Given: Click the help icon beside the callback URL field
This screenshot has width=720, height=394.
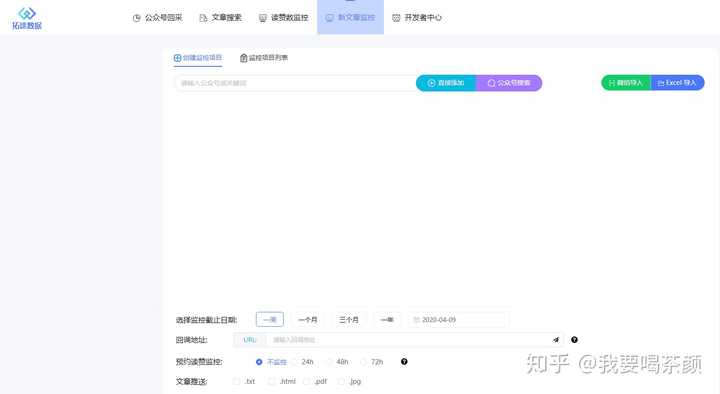Looking at the screenshot, I should pyautogui.click(x=574, y=340).
